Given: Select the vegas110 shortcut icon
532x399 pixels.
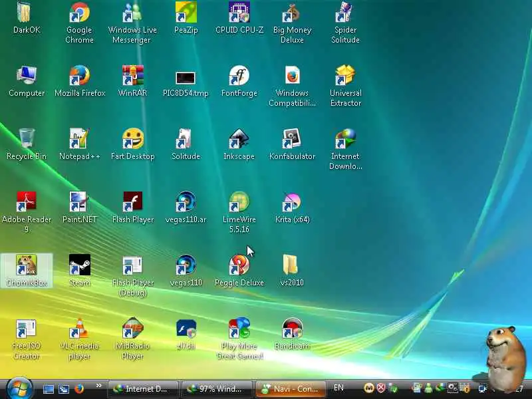Looking at the screenshot, I should point(186,265).
